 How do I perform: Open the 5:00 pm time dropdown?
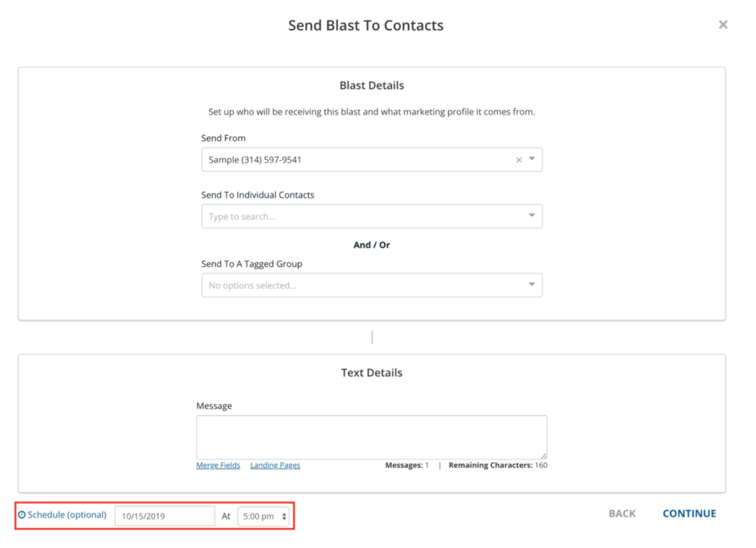[x=263, y=516]
